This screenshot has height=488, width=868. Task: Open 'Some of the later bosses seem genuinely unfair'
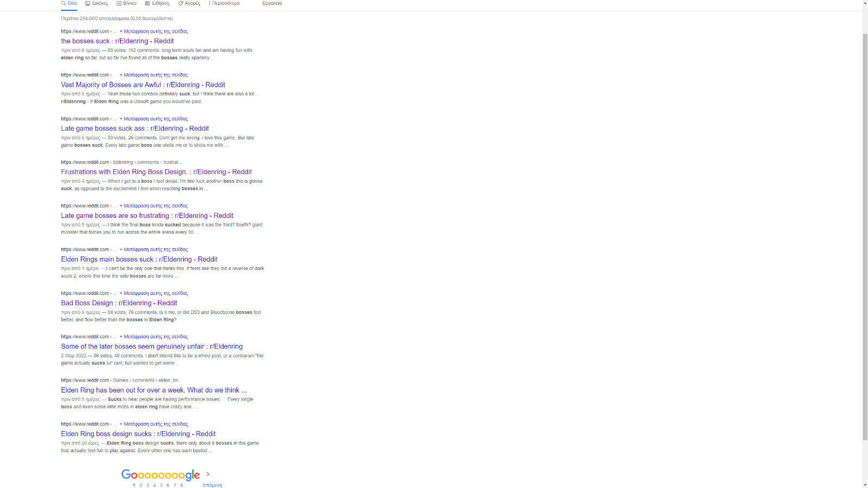tap(152, 346)
